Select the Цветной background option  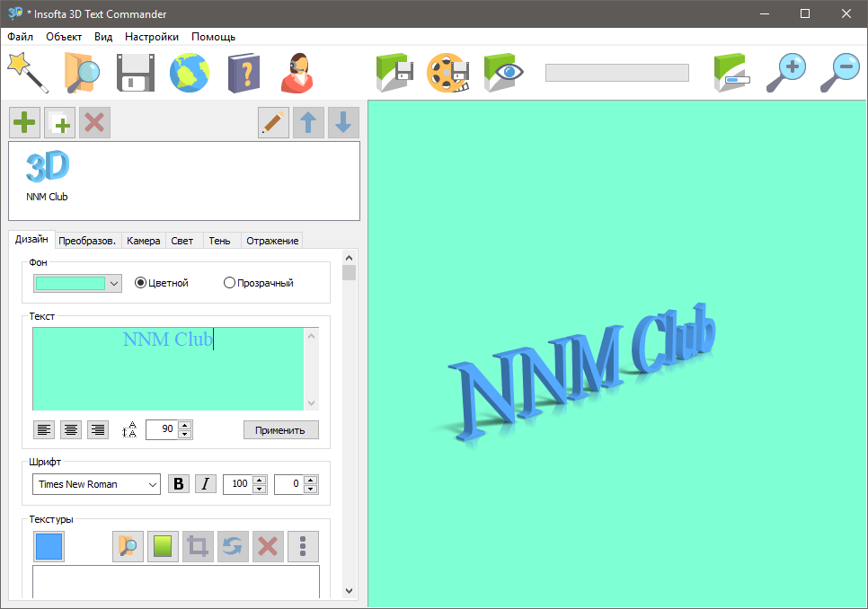pos(162,283)
